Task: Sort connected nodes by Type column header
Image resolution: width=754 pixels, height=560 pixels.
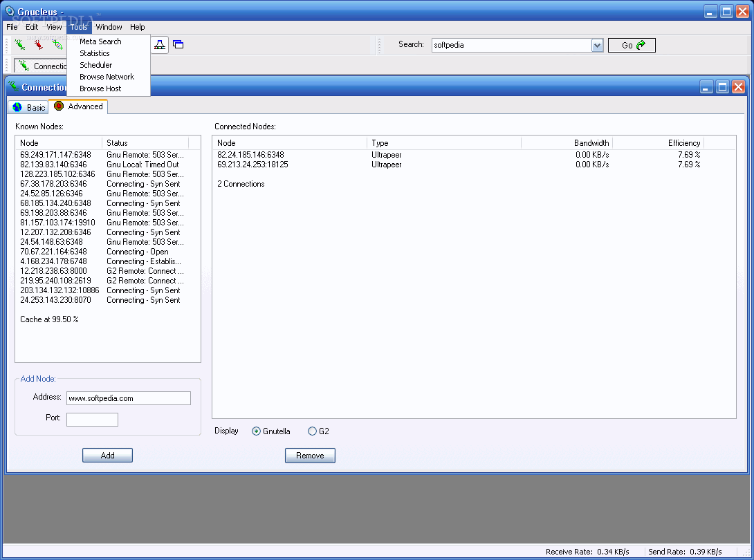Action: [444, 142]
